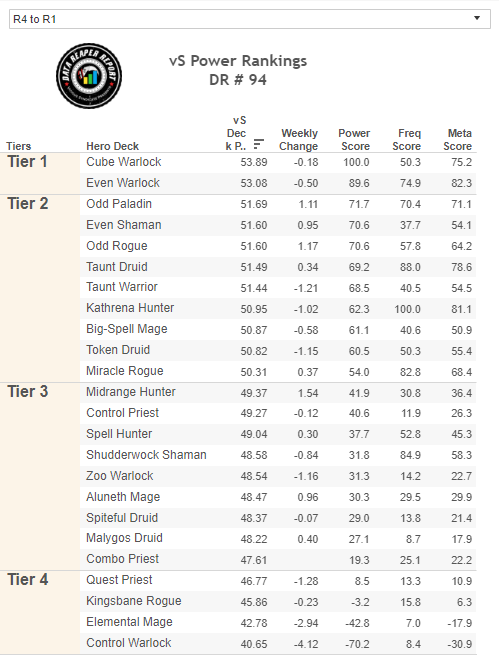
Task: Select the Hero Deck column header
Action: (x=112, y=146)
